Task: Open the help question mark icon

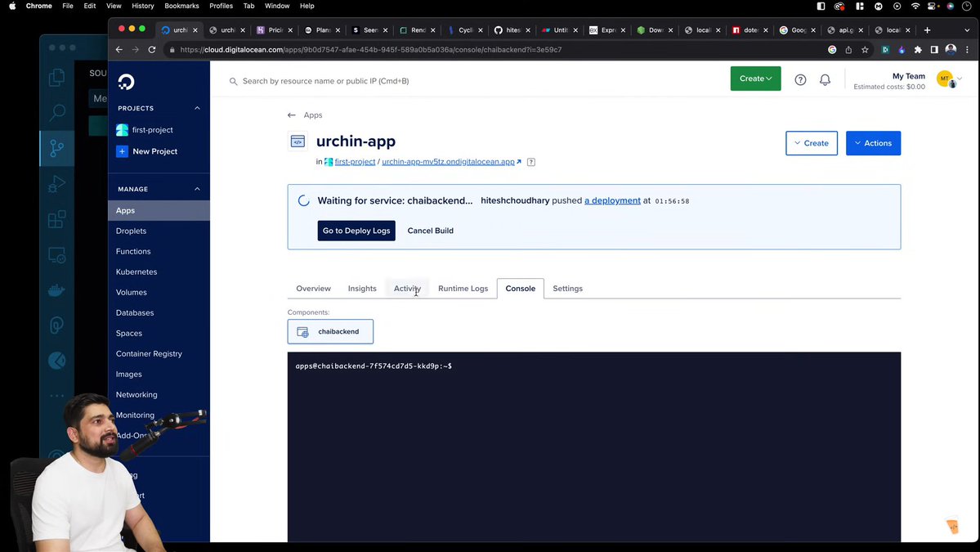Action: click(x=800, y=80)
